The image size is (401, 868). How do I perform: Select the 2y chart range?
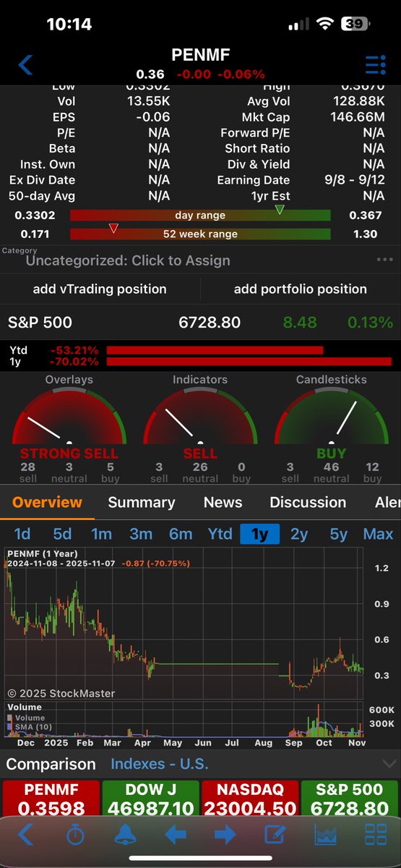click(x=299, y=534)
